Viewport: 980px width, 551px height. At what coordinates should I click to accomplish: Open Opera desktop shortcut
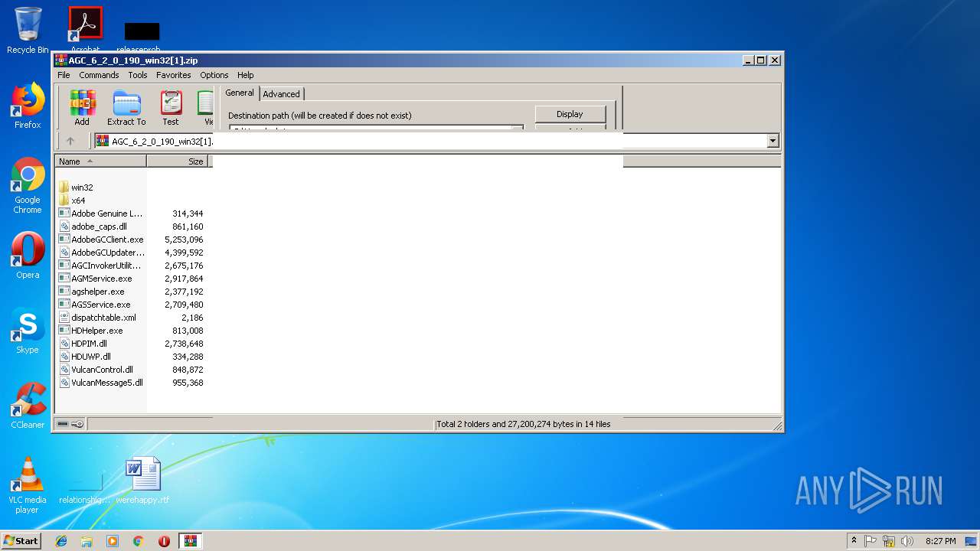(28, 256)
